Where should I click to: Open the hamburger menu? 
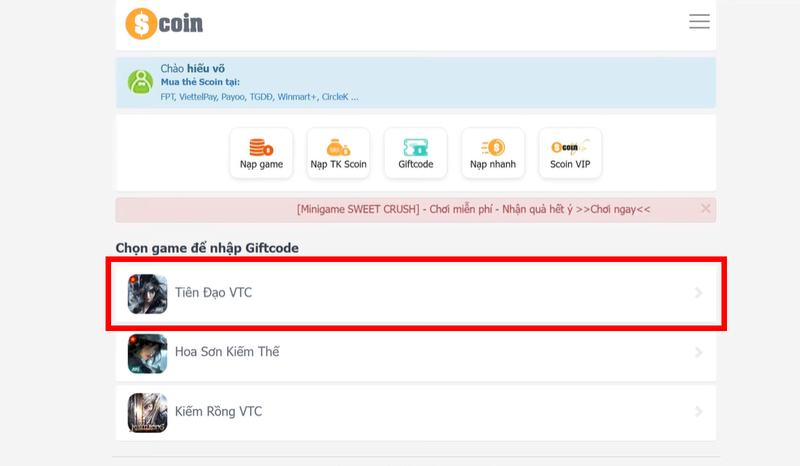coord(699,21)
